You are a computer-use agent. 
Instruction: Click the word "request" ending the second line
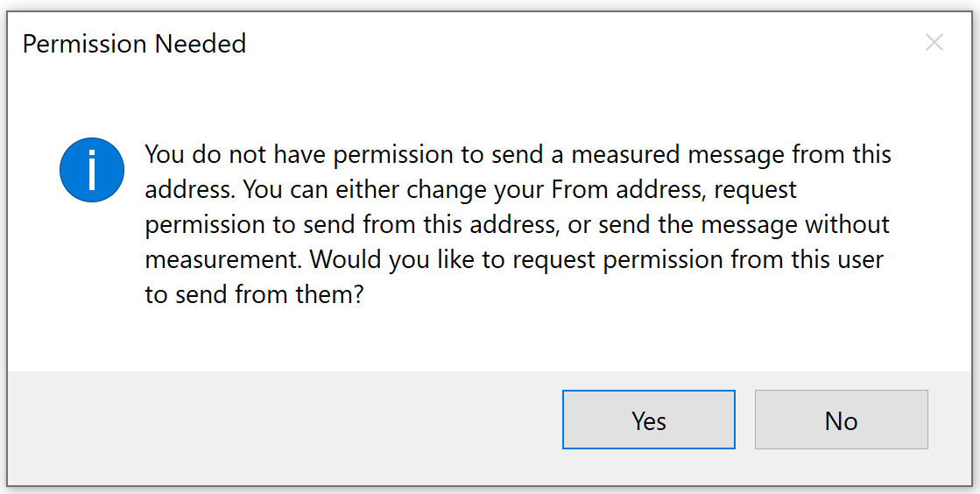754,190
